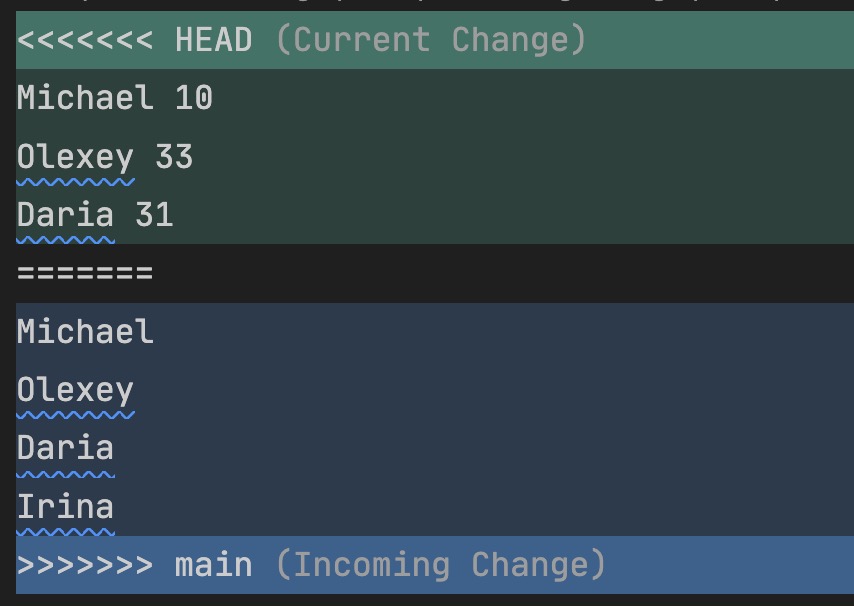Click empty area right of ======= separator

tap(500, 273)
